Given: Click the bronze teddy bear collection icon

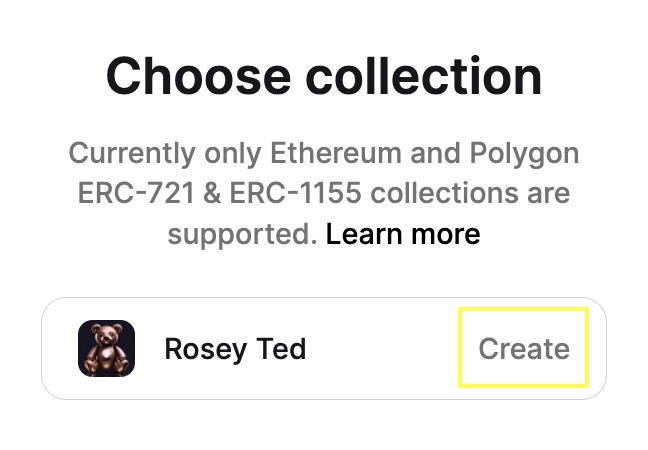Looking at the screenshot, I should [x=107, y=348].
